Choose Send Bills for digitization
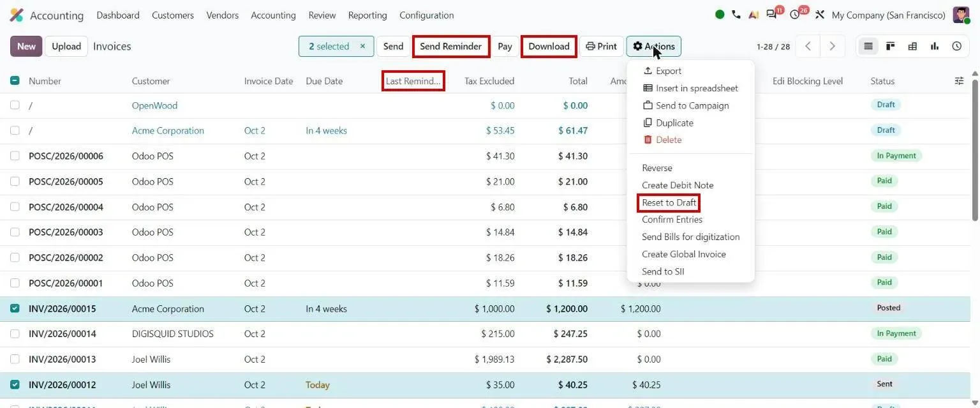The width and height of the screenshot is (980, 408). tap(690, 237)
